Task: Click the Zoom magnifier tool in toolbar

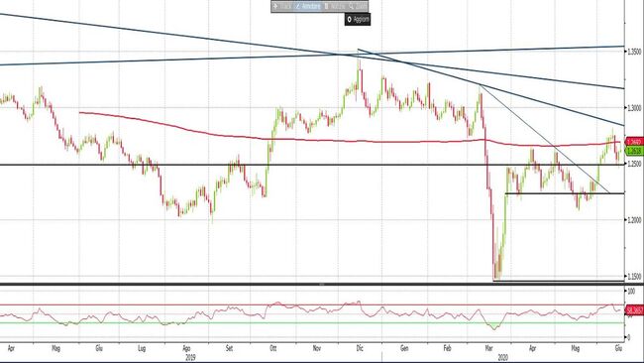Action: click(x=358, y=6)
